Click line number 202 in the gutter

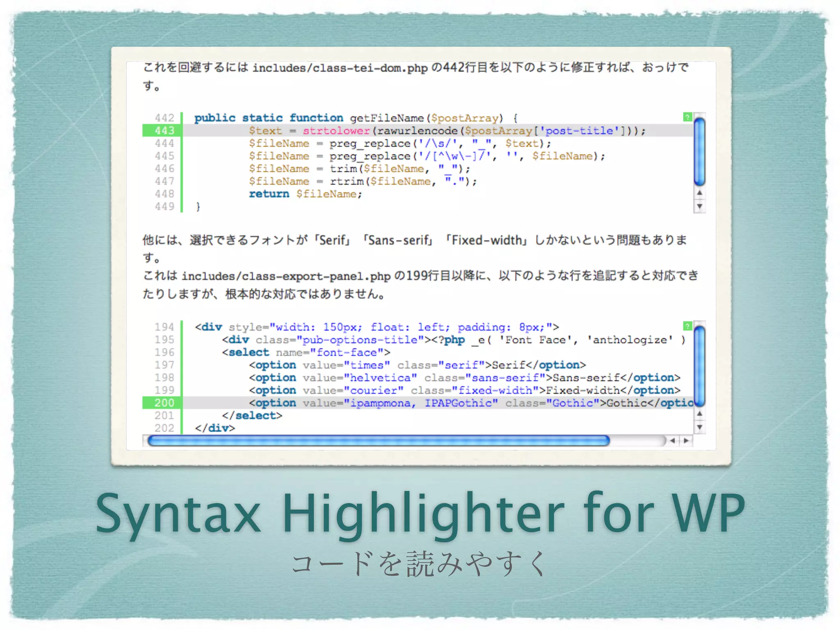(x=164, y=428)
